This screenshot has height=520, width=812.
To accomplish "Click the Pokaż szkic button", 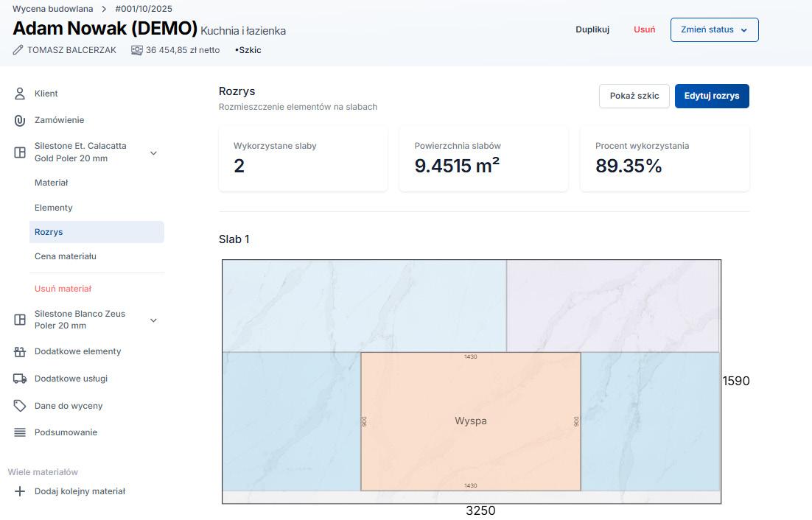I will (634, 96).
